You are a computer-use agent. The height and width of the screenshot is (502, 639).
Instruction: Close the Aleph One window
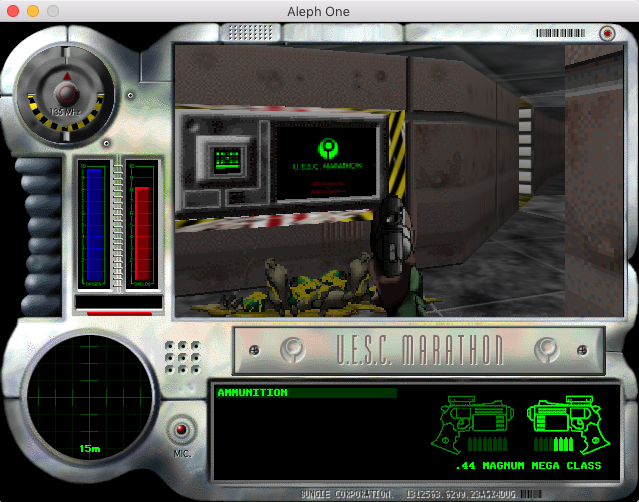13,11
